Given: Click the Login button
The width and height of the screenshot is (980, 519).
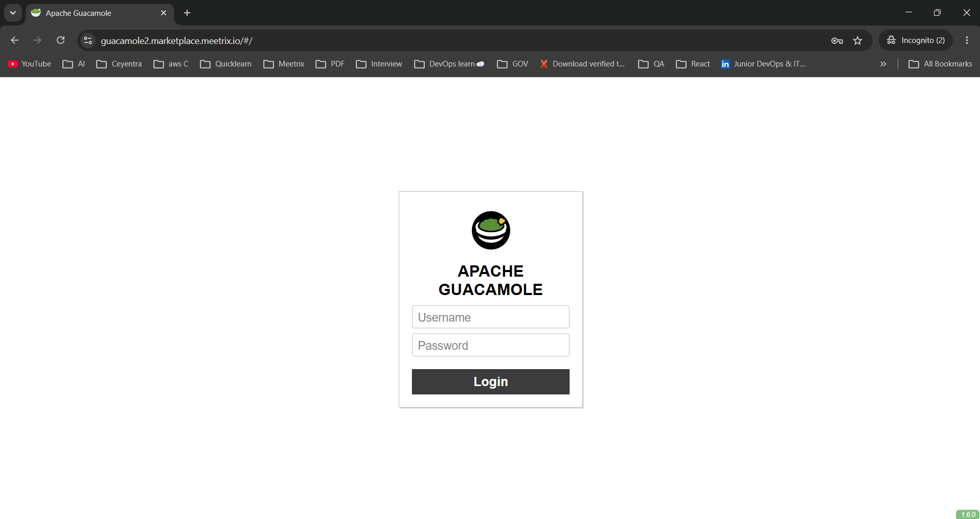Looking at the screenshot, I should [491, 382].
